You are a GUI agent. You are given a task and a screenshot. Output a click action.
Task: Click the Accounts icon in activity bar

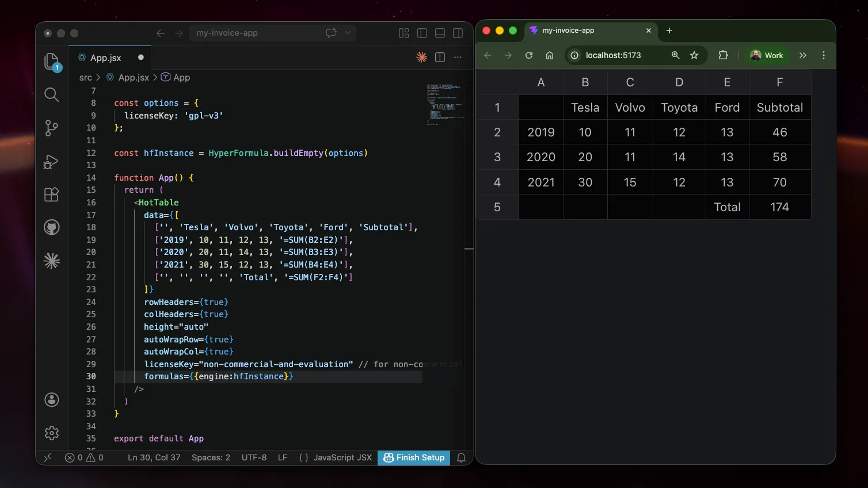coord(52,399)
